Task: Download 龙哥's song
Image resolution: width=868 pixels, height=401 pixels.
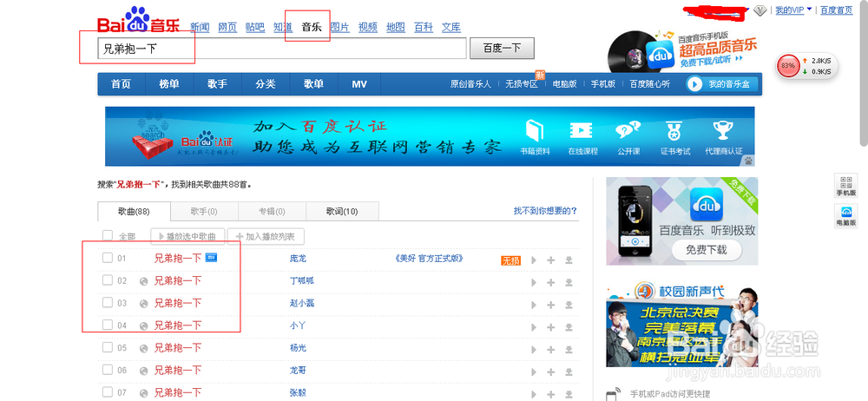Action: coord(568,371)
